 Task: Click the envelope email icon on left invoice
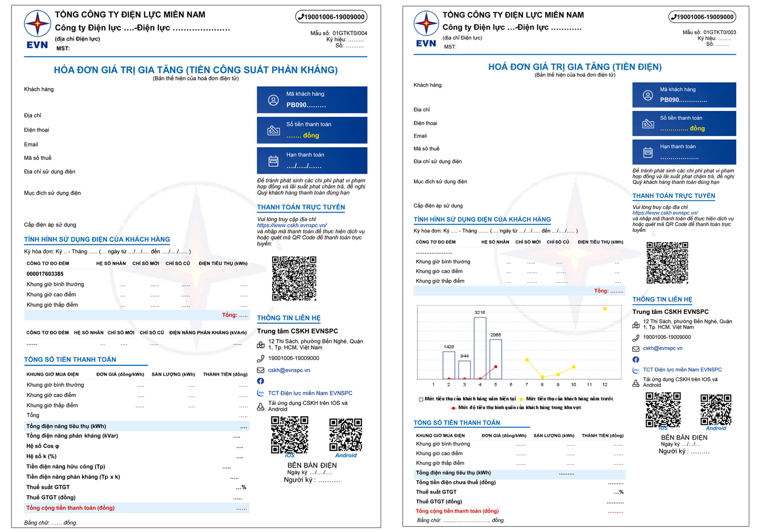[261, 370]
